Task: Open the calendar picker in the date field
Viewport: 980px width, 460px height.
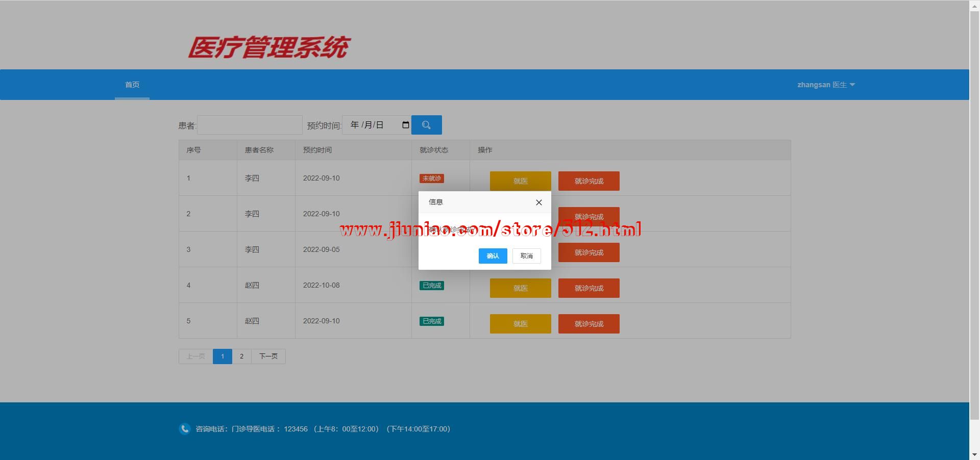Action: click(x=406, y=125)
